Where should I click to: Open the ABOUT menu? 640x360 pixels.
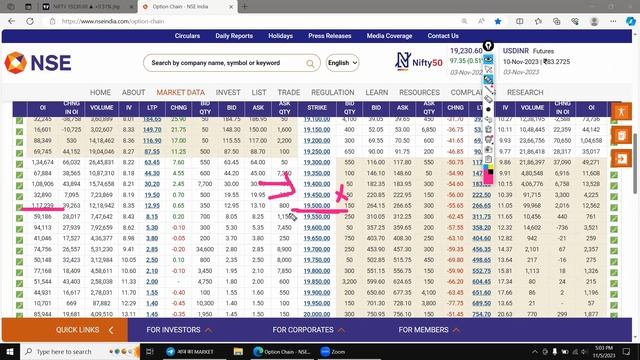(x=133, y=93)
